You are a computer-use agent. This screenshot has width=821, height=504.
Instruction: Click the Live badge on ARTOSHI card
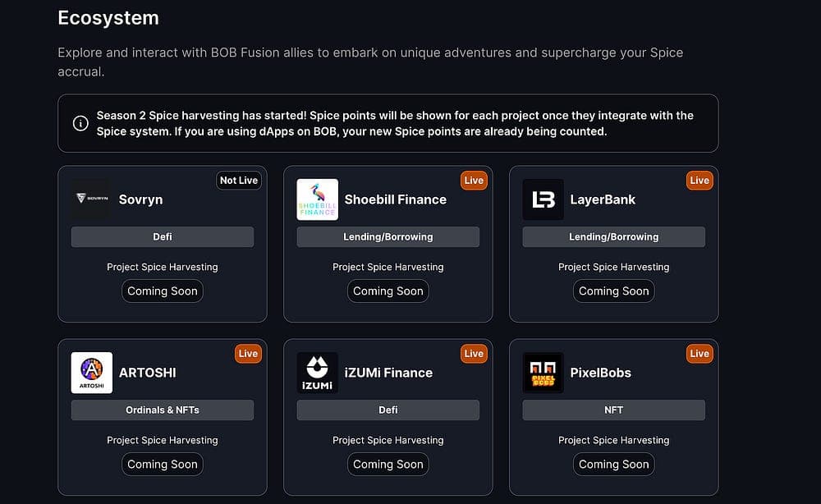coord(248,354)
